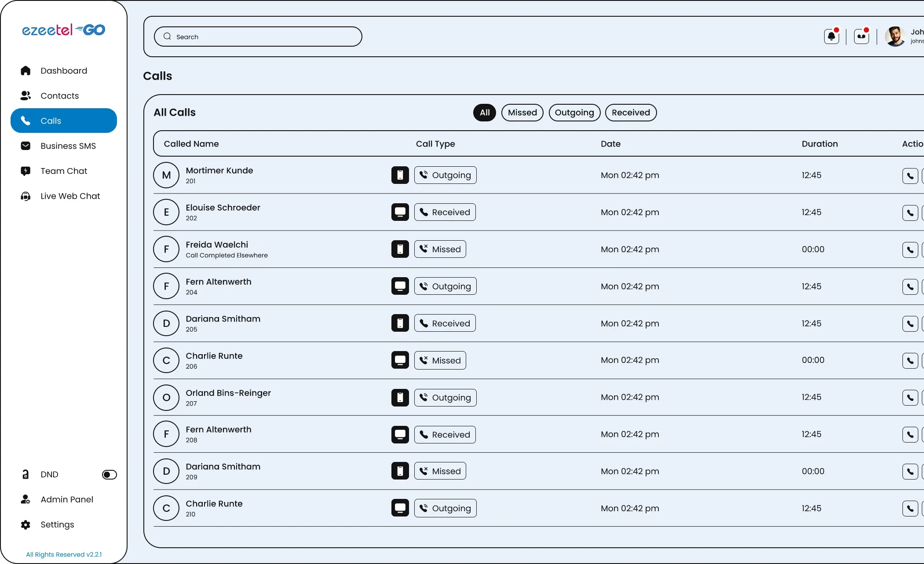Go to Team Chat in sidebar
The height and width of the screenshot is (564, 924).
coord(64,171)
